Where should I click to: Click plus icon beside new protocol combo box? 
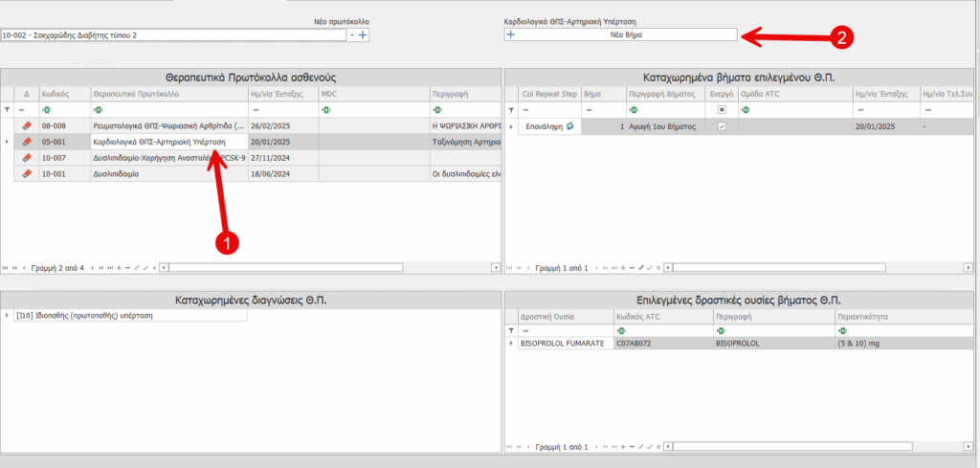click(x=363, y=35)
